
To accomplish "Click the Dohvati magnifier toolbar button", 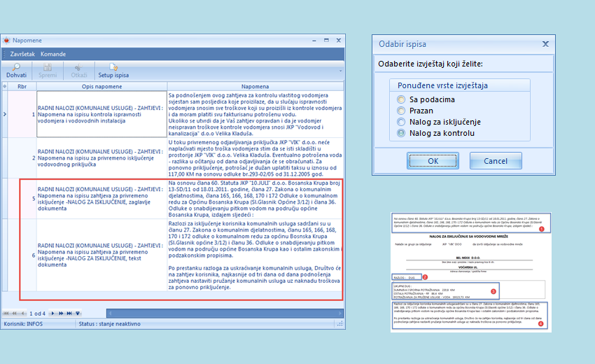I will [16, 71].
